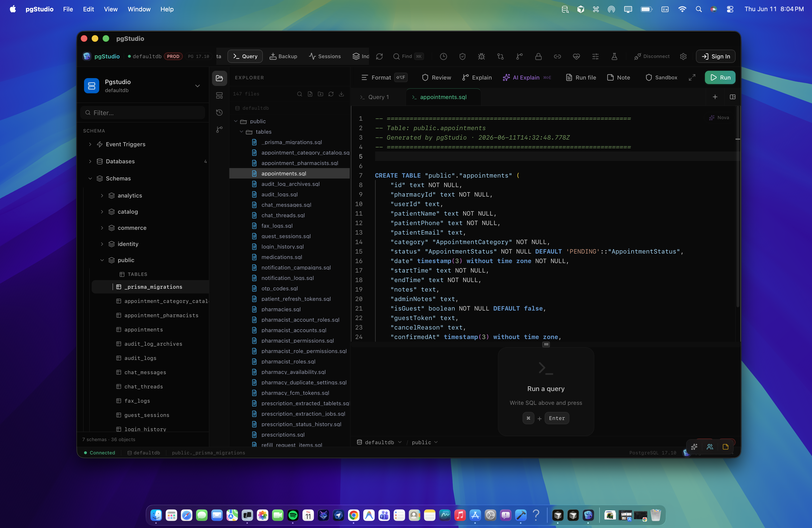Click the pull-request compare icon
Screen dimensions: 812x528
[500, 56]
